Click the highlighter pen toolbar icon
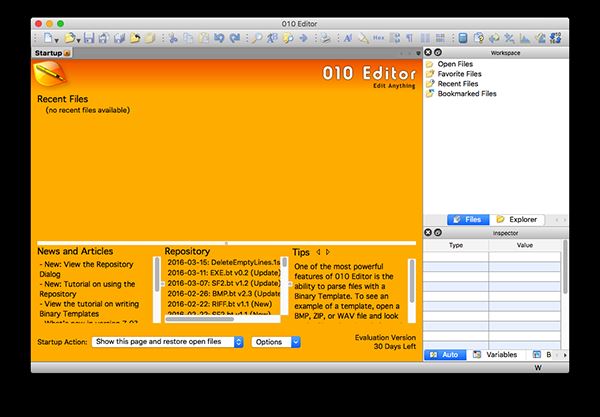 coord(363,38)
